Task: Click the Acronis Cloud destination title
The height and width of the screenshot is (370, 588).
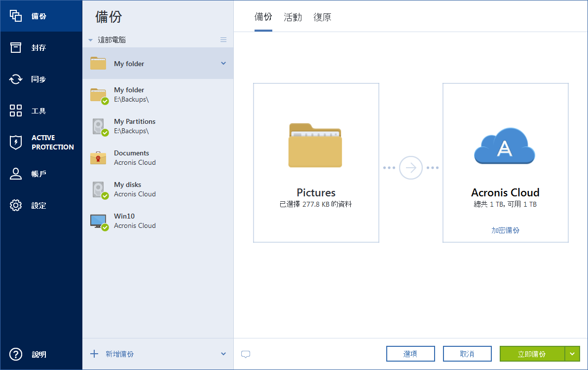Action: pyautogui.click(x=505, y=193)
